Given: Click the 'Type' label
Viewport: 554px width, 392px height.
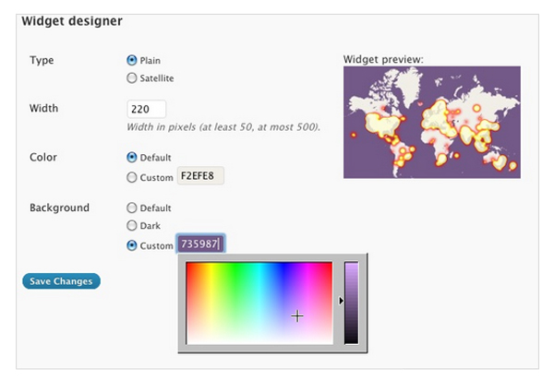Looking at the screenshot, I should (42, 60).
